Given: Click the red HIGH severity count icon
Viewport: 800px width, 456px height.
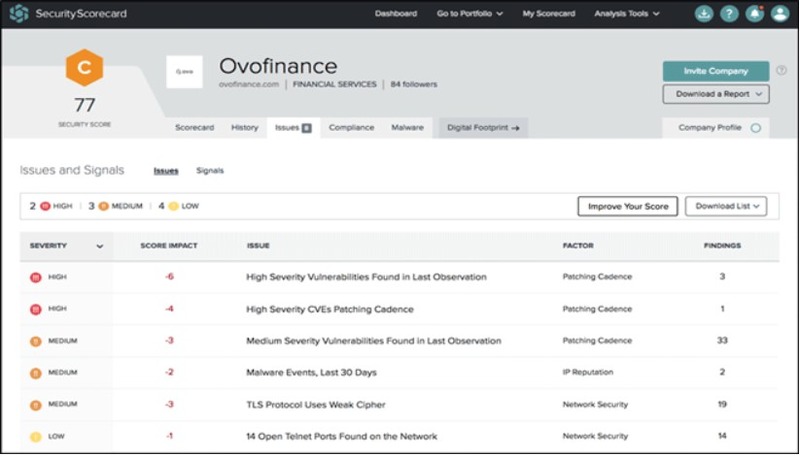Looking at the screenshot, I should click(45, 207).
